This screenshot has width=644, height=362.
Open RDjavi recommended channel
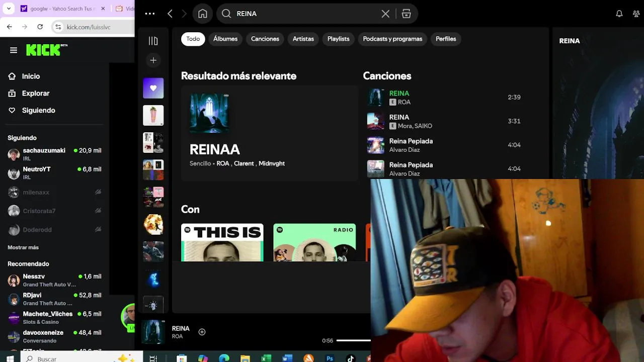54,299
